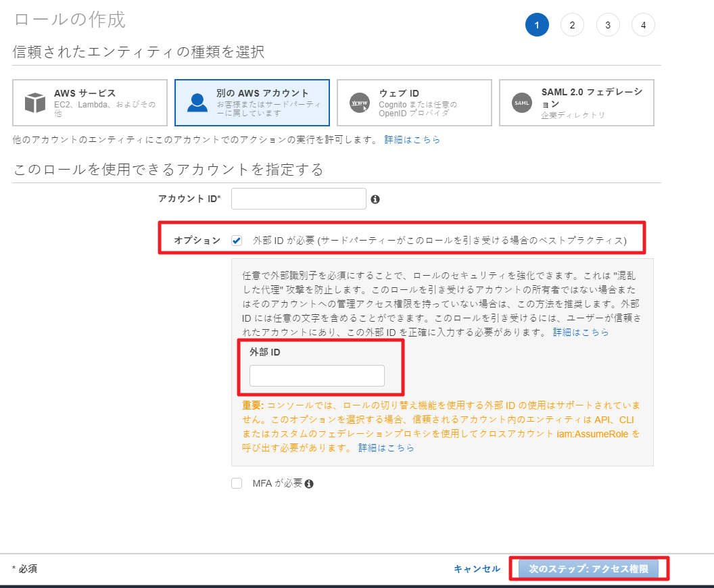The width and height of the screenshot is (714, 588).
Task: Focus the 外部 ID text field
Action: pyautogui.click(x=316, y=376)
